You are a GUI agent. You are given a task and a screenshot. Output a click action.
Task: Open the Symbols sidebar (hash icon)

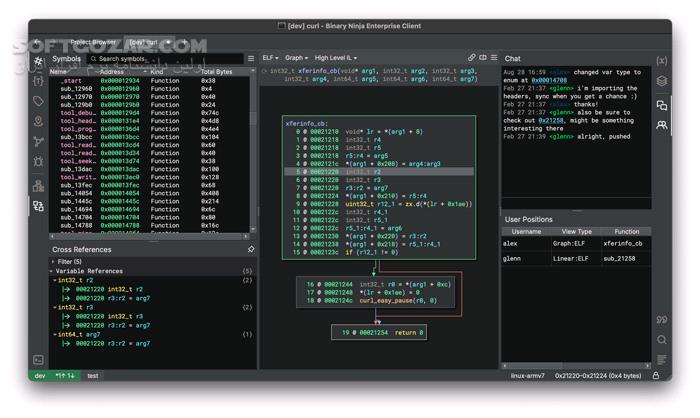(38, 61)
